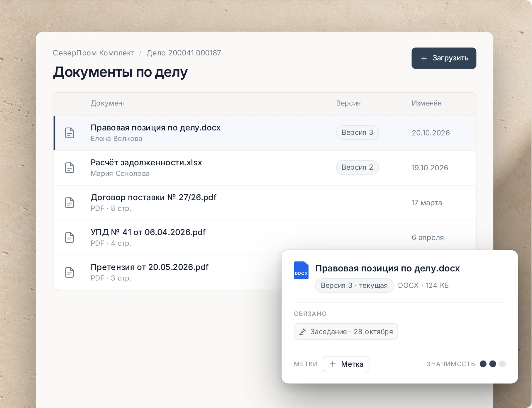Set significance to second dot
Viewport: 532px width, 408px height.
493,364
